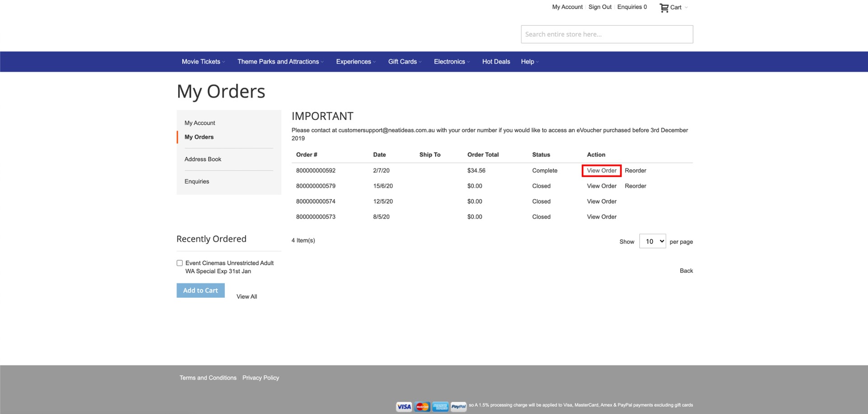
Task: Expand the Help menu
Action: [x=529, y=62]
